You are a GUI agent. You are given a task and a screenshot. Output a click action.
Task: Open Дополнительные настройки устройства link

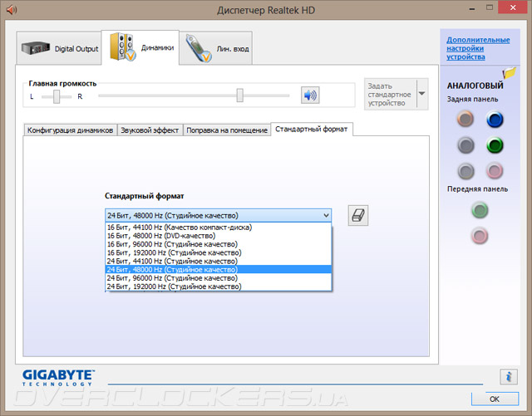[x=478, y=48]
